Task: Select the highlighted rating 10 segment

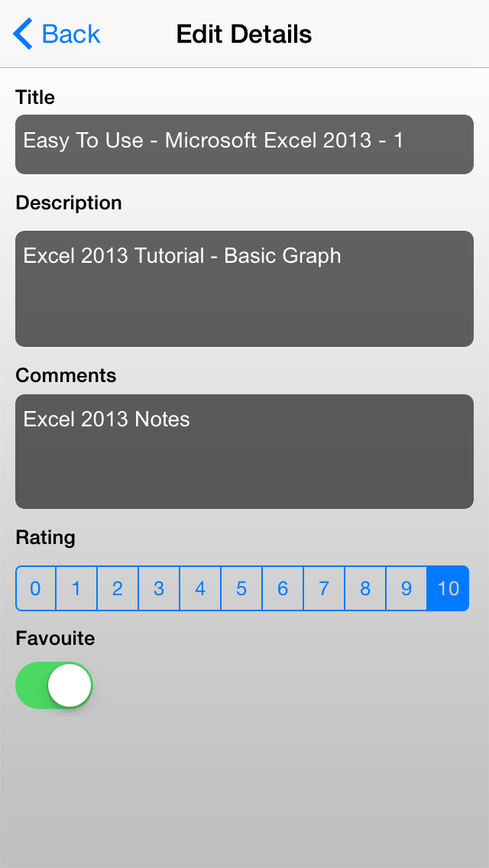Action: tap(448, 588)
